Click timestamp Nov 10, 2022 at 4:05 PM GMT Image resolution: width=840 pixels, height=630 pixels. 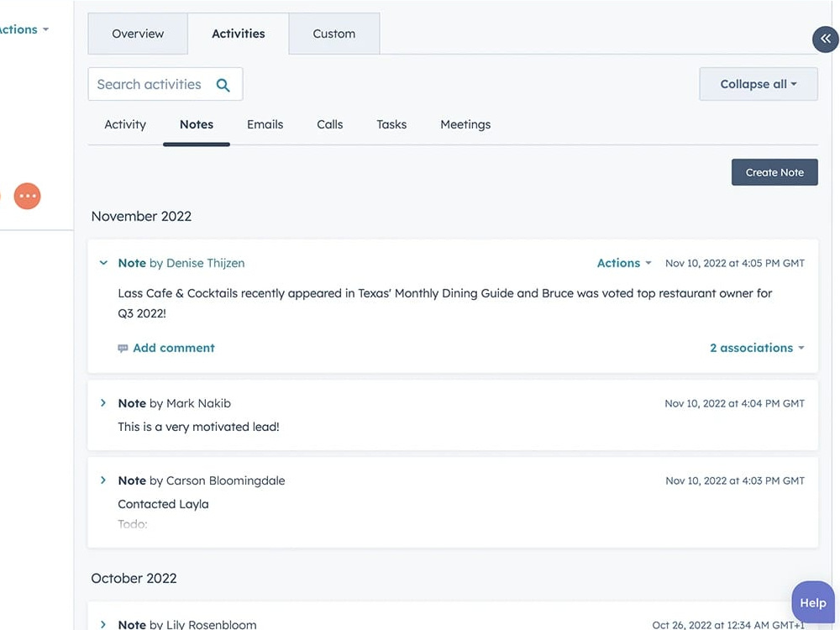coord(735,263)
